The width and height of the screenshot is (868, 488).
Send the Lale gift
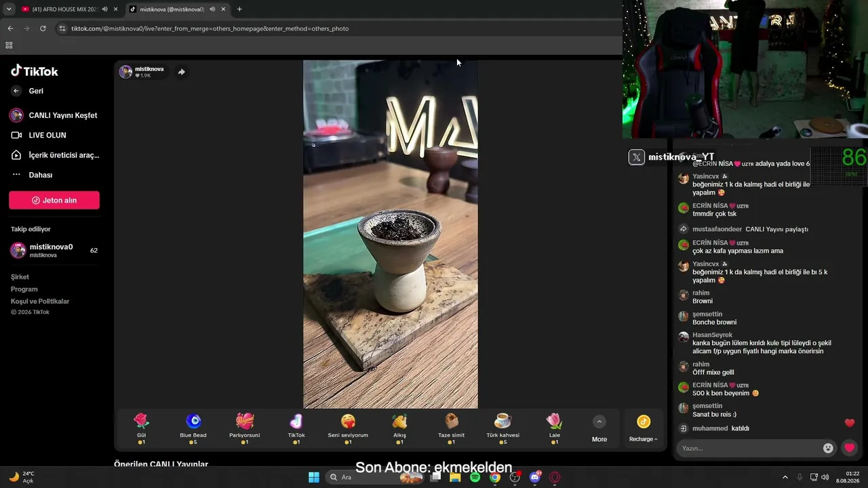tap(555, 428)
